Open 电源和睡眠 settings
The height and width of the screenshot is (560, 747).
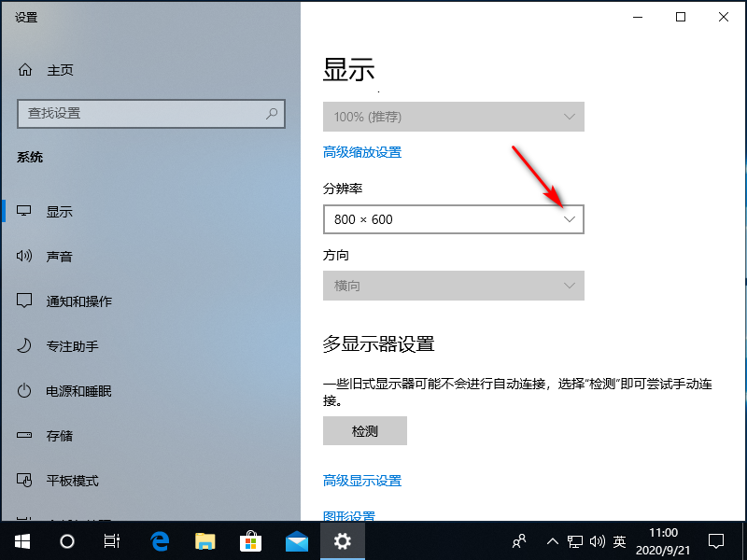[70, 391]
